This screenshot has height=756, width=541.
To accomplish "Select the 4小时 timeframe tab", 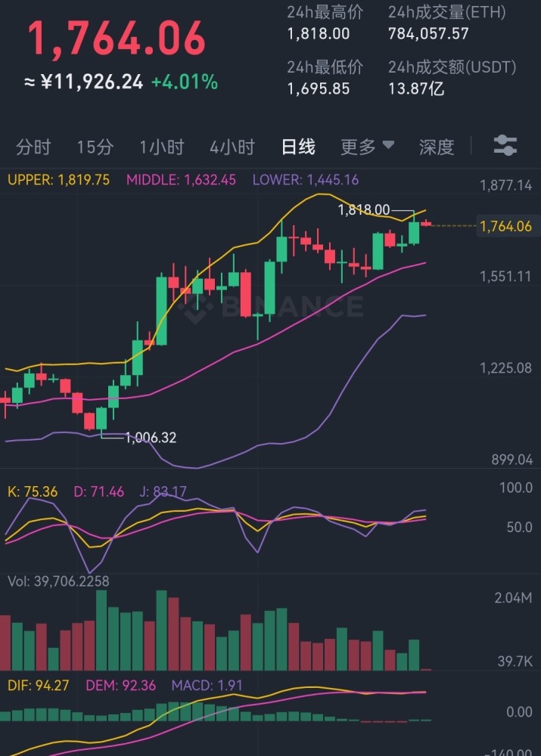I will tap(232, 147).
